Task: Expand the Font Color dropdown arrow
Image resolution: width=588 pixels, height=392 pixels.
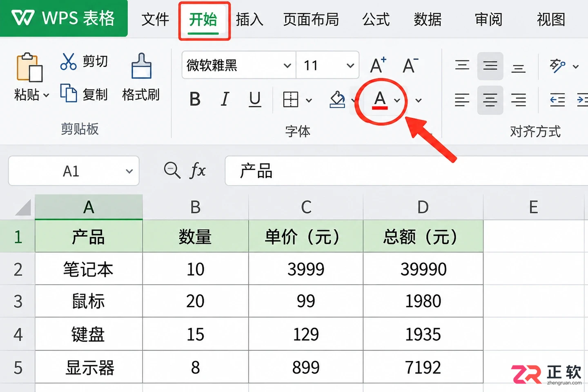Action: coord(397,100)
